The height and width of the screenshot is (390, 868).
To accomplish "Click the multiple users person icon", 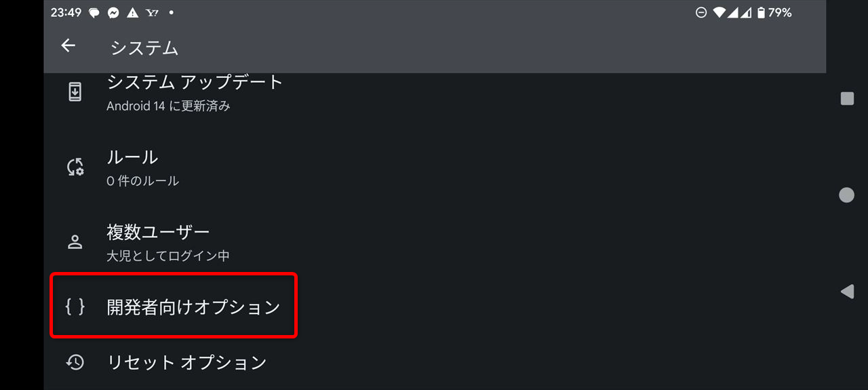I will (x=75, y=242).
